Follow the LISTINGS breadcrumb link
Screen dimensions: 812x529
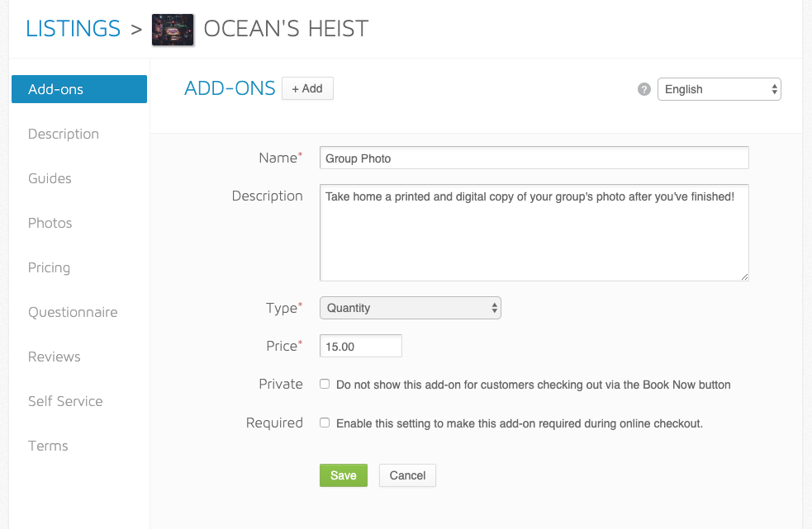point(73,28)
